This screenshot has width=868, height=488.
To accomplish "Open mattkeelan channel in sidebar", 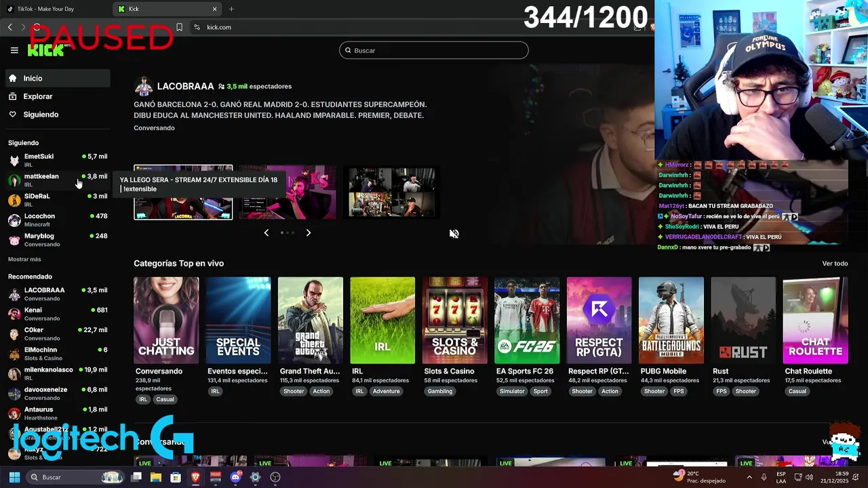I will coord(58,180).
